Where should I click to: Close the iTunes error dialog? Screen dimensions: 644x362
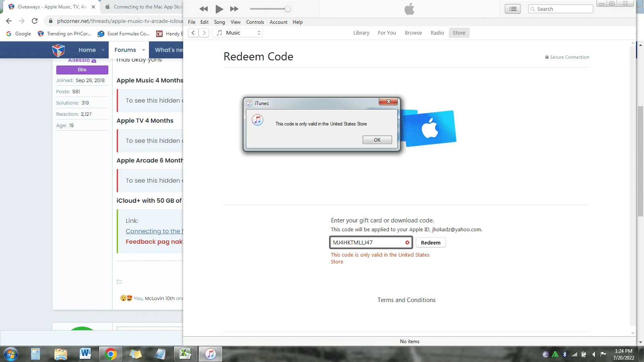(388, 102)
